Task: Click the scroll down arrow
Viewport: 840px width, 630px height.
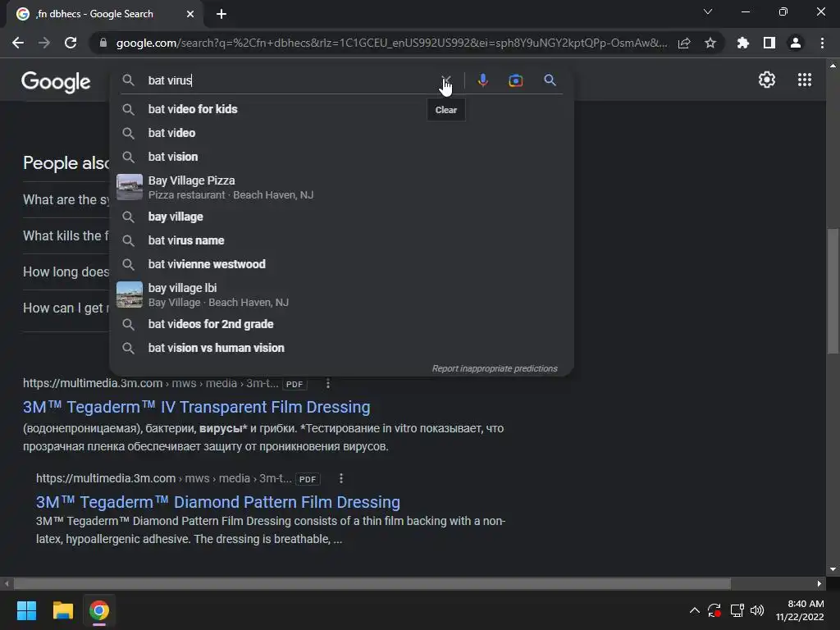Action: tap(832, 569)
